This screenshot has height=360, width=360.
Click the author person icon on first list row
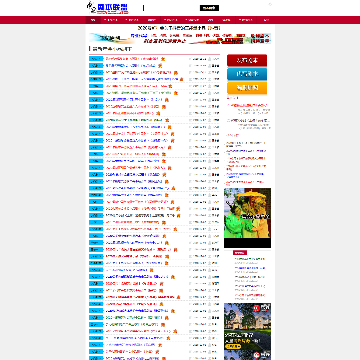pyautogui.click(x=210, y=59)
